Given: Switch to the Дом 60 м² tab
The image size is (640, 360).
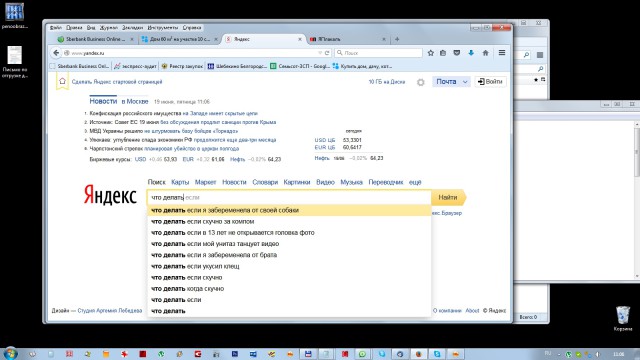Looking at the screenshot, I should click(x=179, y=39).
